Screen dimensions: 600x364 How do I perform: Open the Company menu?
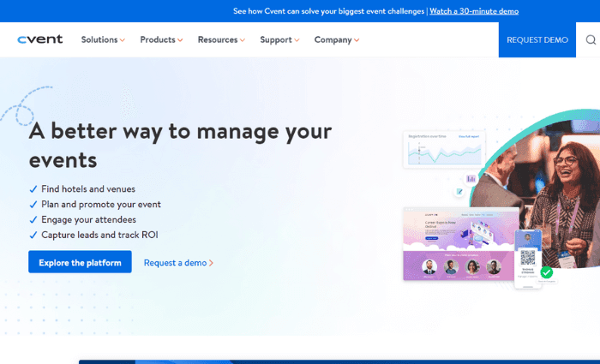coord(336,40)
